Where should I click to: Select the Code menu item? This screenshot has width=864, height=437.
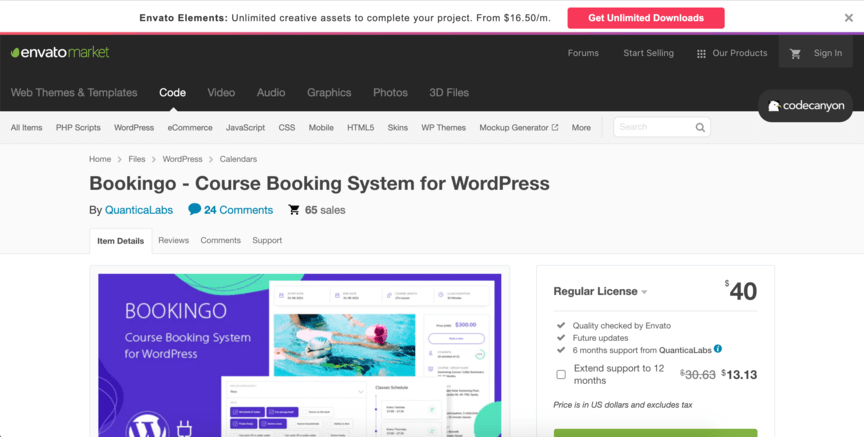(172, 93)
